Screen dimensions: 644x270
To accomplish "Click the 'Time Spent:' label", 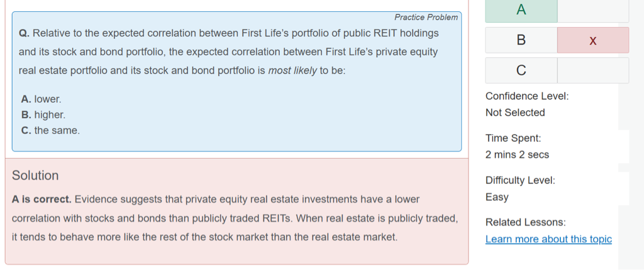I will click(513, 138).
